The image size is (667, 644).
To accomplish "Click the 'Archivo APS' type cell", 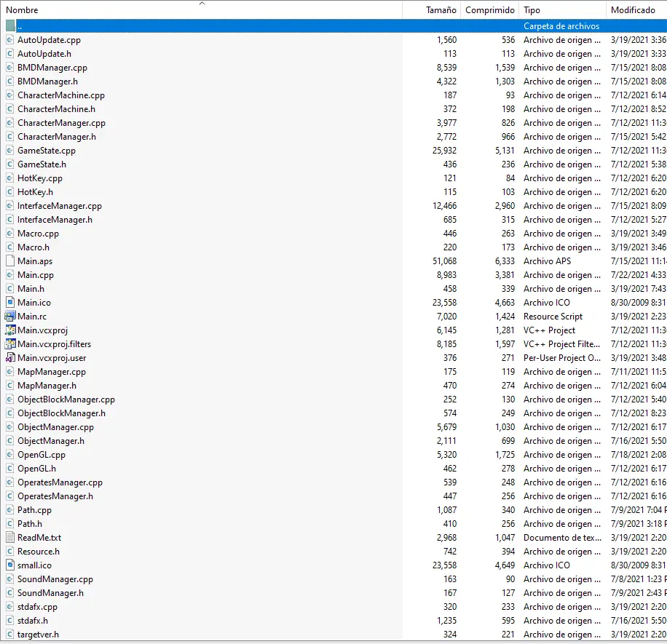I will point(547,261).
